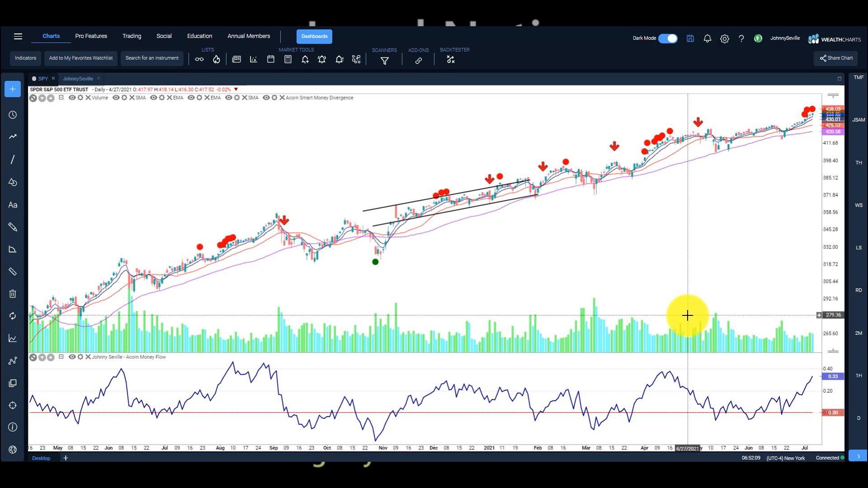
Task: Click the info circle icon in left sidebar
Action: pos(13,427)
